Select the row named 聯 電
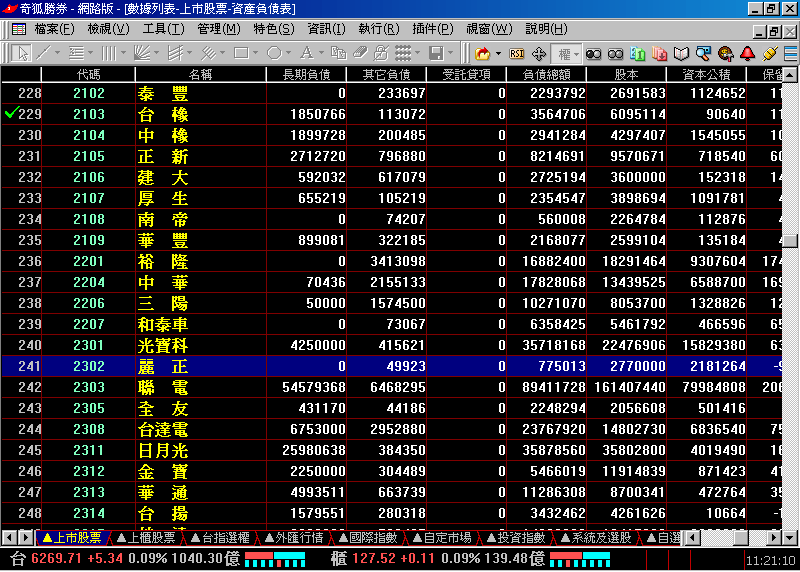This screenshot has height=572, width=800. point(391,387)
